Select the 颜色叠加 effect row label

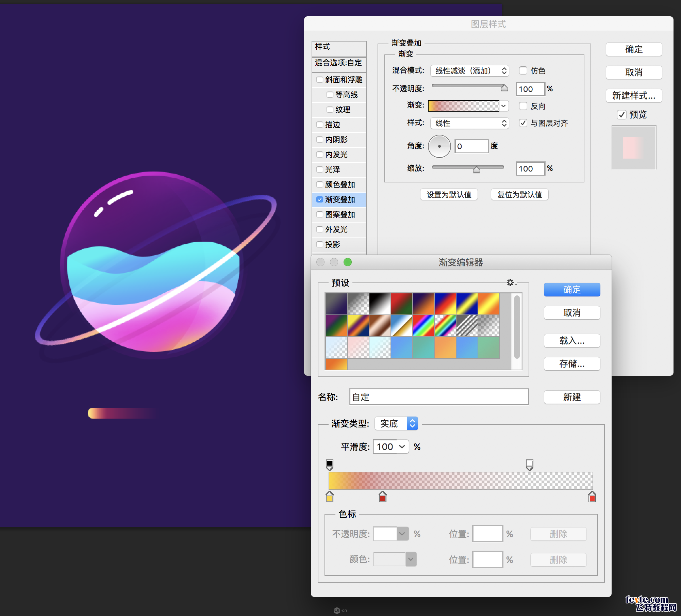pyautogui.click(x=340, y=184)
